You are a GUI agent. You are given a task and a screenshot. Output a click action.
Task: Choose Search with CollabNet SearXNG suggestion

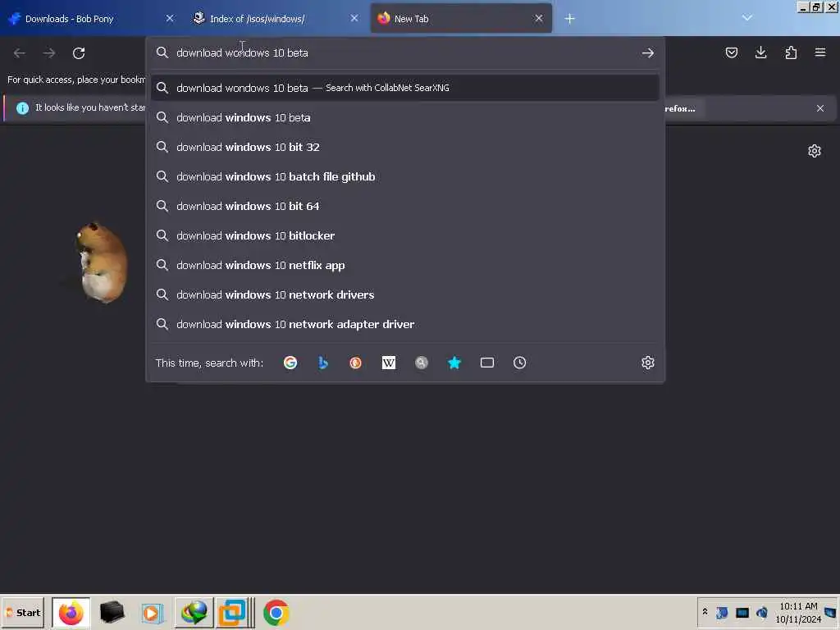(x=405, y=88)
